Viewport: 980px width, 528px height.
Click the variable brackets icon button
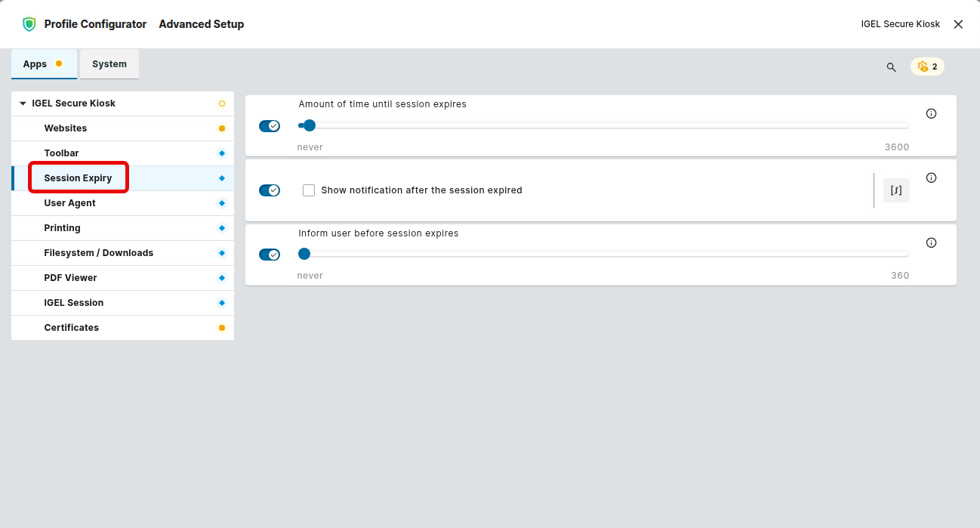click(x=896, y=190)
